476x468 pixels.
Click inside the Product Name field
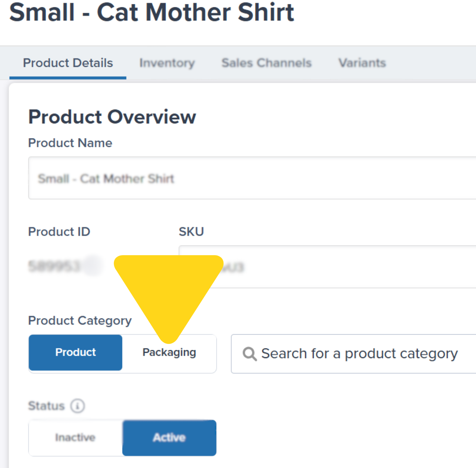[x=232, y=179]
